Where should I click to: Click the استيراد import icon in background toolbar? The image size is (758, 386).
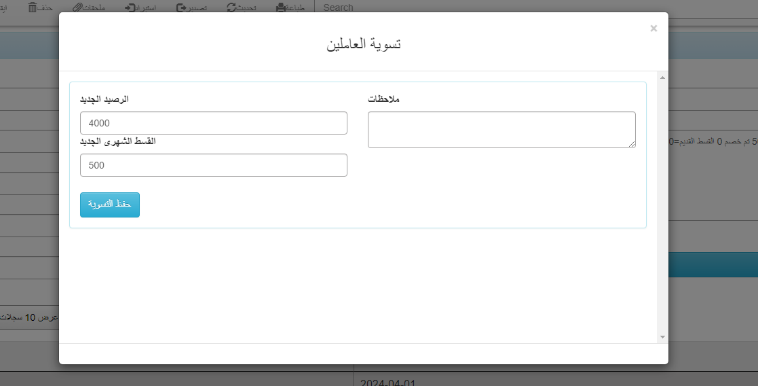point(130,7)
